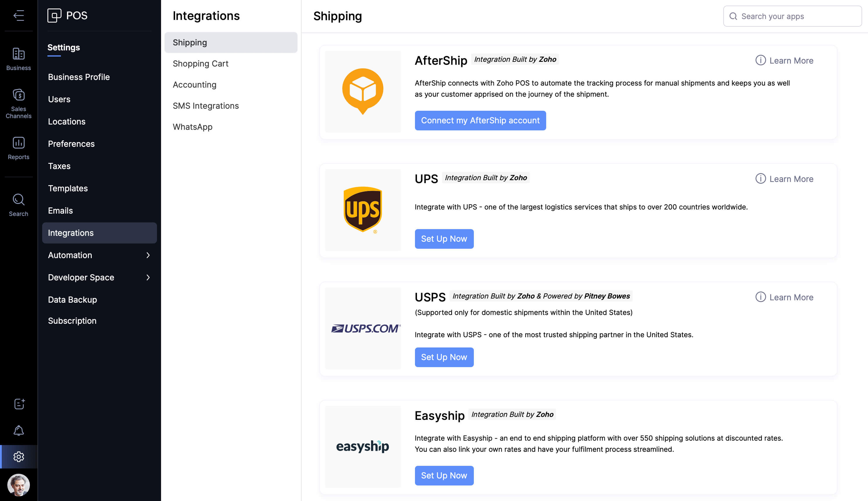Screen dimensions: 868x501
Task: Open the Business module icon
Action: 18,59
